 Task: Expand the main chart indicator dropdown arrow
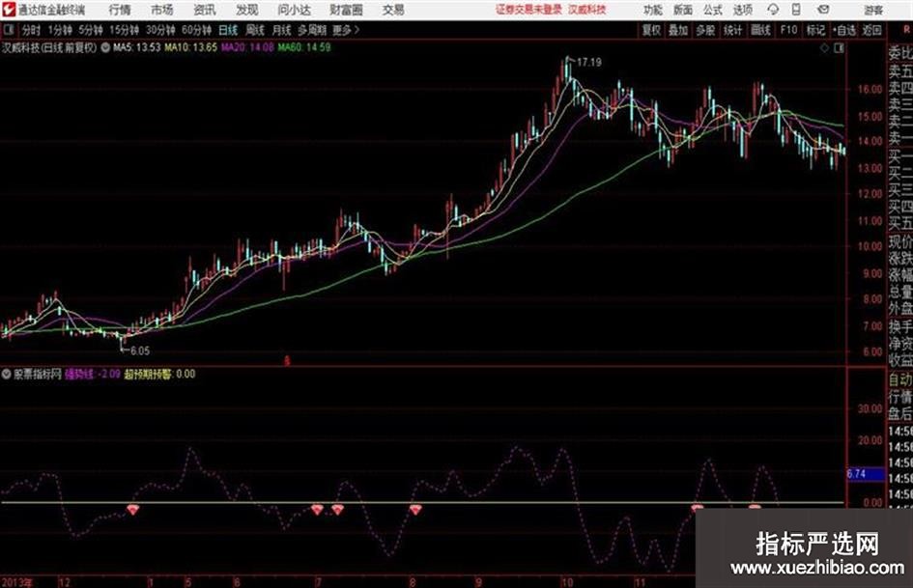click(105, 47)
